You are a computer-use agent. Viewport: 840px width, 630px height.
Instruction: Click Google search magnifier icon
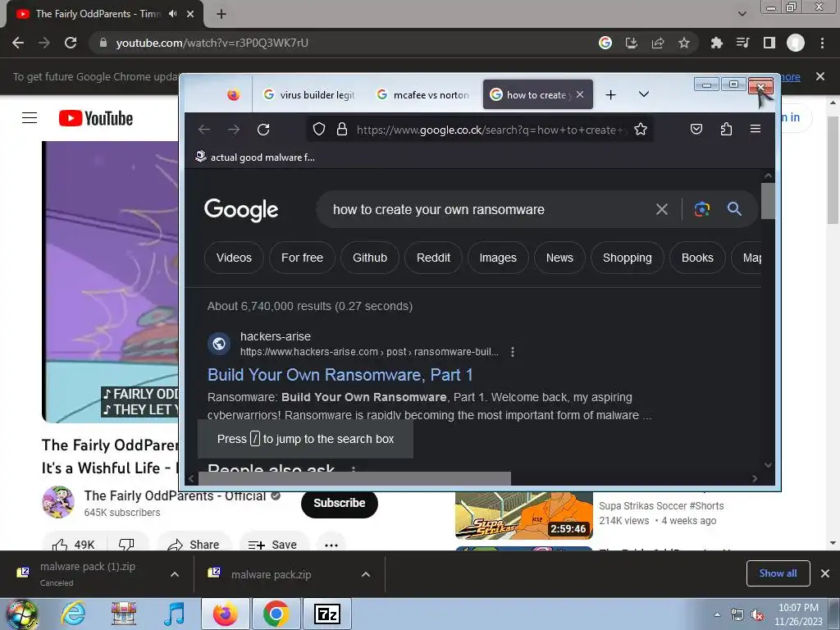point(734,209)
